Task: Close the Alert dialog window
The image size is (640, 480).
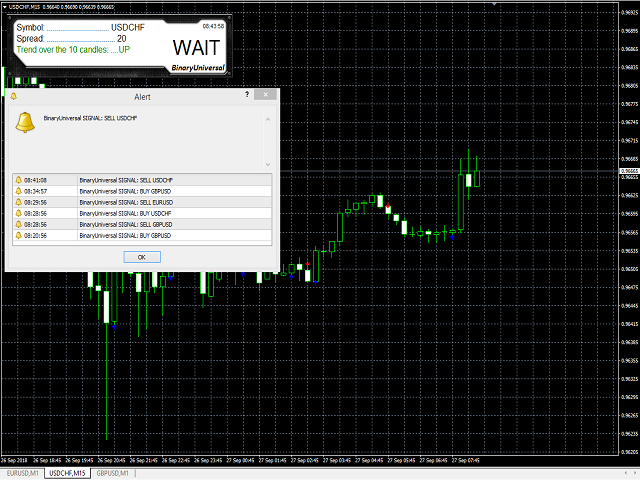Action: pyautogui.click(x=265, y=95)
